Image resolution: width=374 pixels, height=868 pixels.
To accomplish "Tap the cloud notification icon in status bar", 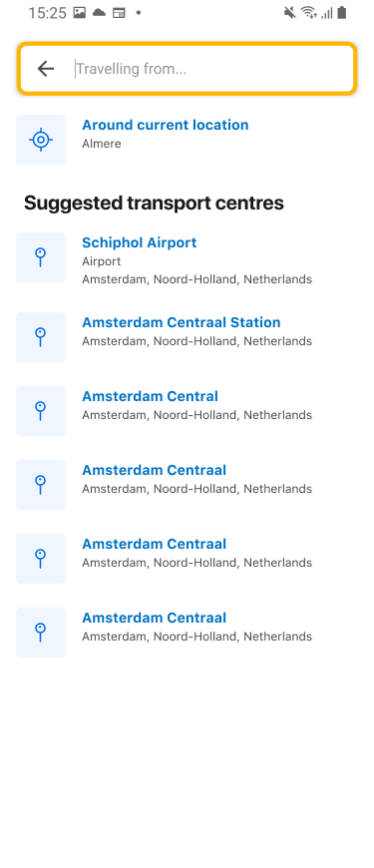I will coord(99,13).
